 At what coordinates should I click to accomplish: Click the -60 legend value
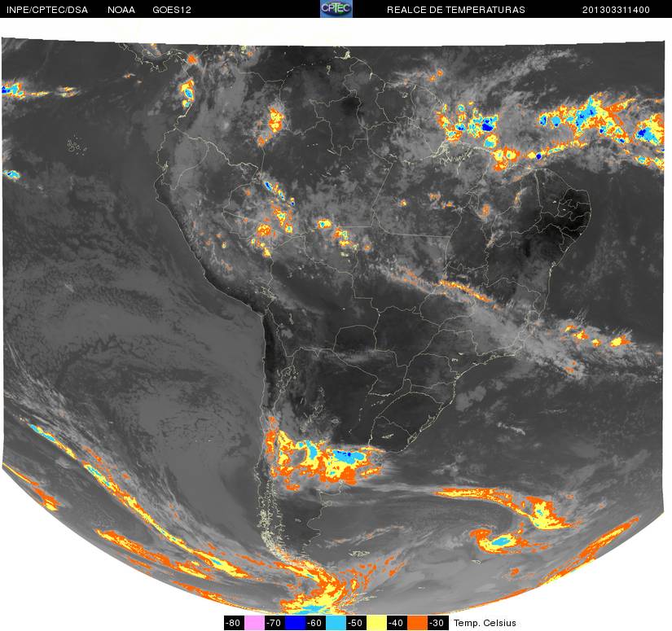point(316,622)
